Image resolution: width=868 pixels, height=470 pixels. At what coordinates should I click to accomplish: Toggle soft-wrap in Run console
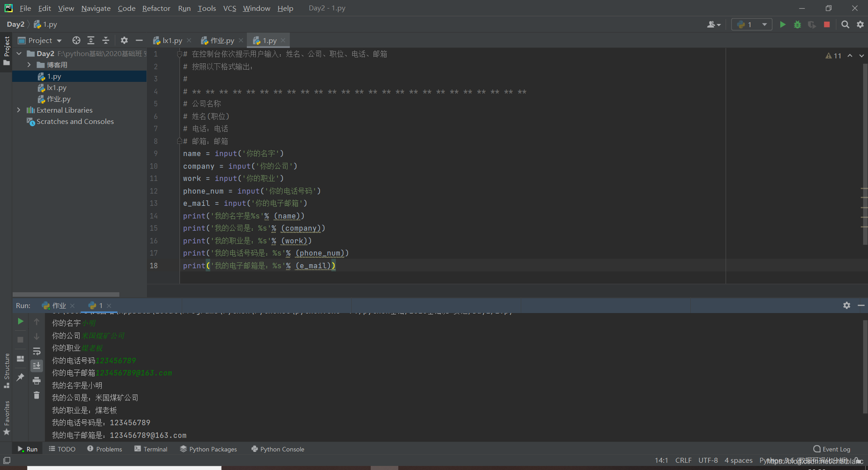[x=37, y=351]
